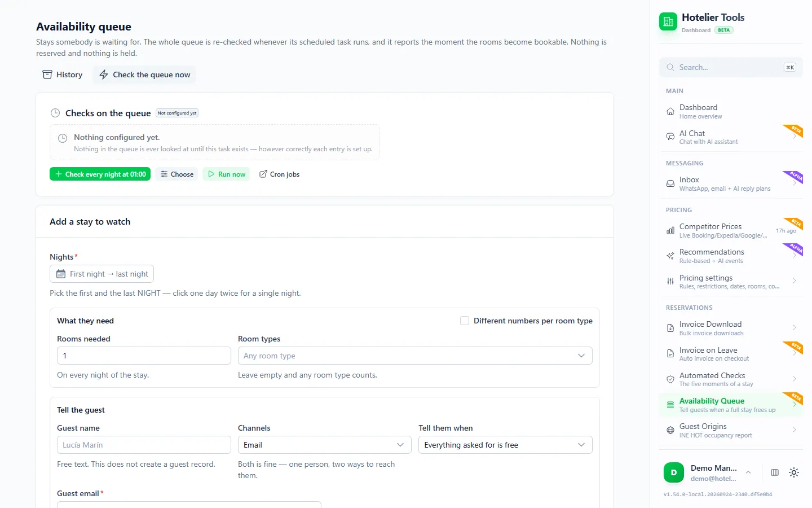Click the Pricing settings sliders icon

670,282
